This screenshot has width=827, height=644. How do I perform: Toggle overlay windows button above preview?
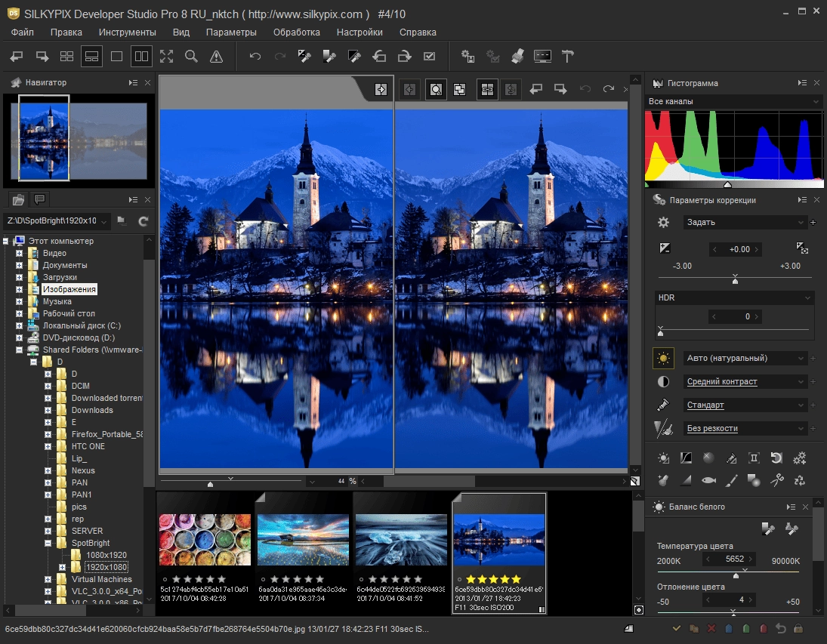click(459, 90)
